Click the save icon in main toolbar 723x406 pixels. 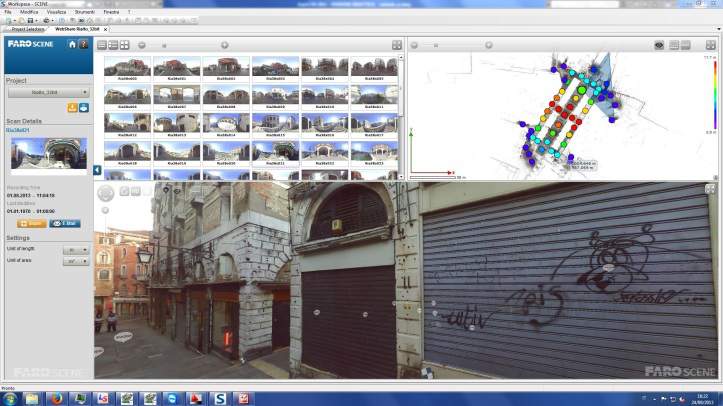30,21
